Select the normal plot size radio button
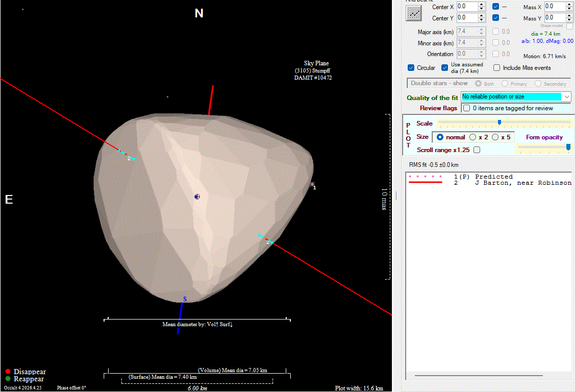The width and height of the screenshot is (575, 392). (x=440, y=137)
